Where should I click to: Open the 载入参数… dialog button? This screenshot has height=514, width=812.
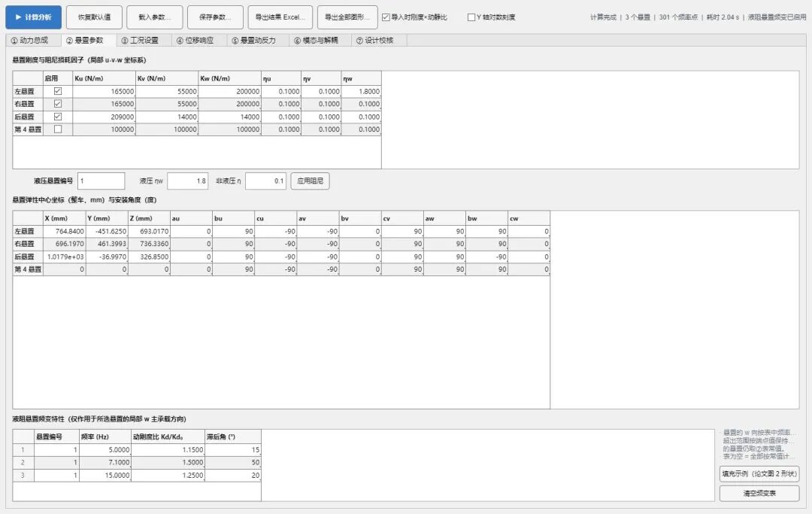[x=155, y=17]
